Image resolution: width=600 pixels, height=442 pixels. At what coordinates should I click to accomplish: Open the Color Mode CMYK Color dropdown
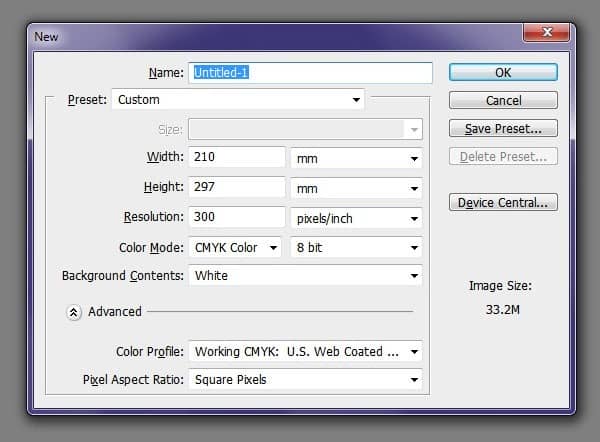pyautogui.click(x=235, y=248)
